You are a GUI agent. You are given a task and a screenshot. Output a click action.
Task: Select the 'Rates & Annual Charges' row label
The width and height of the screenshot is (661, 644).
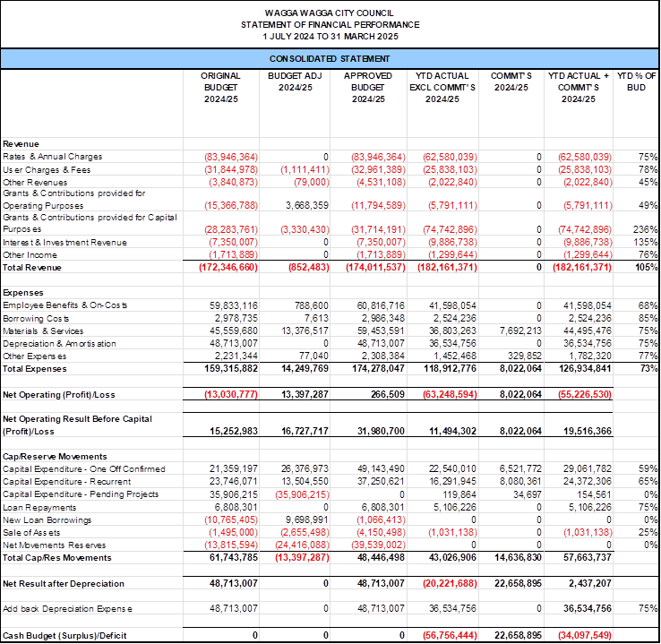coord(52,157)
